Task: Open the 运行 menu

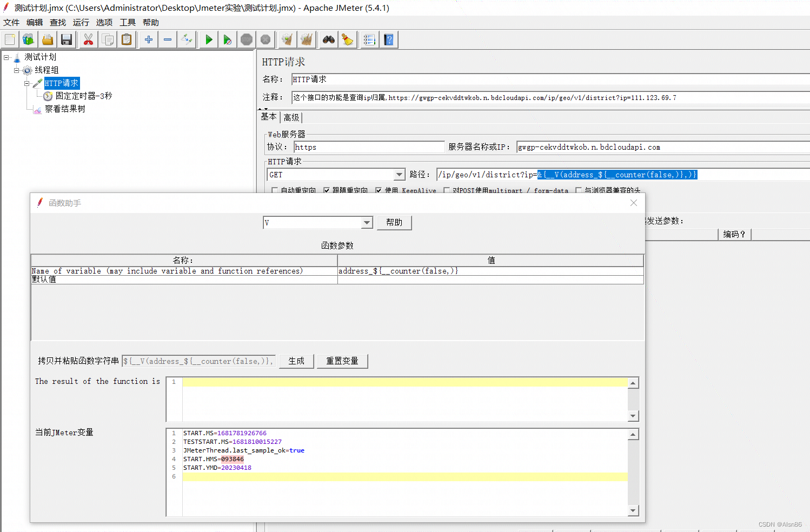Action: point(81,22)
